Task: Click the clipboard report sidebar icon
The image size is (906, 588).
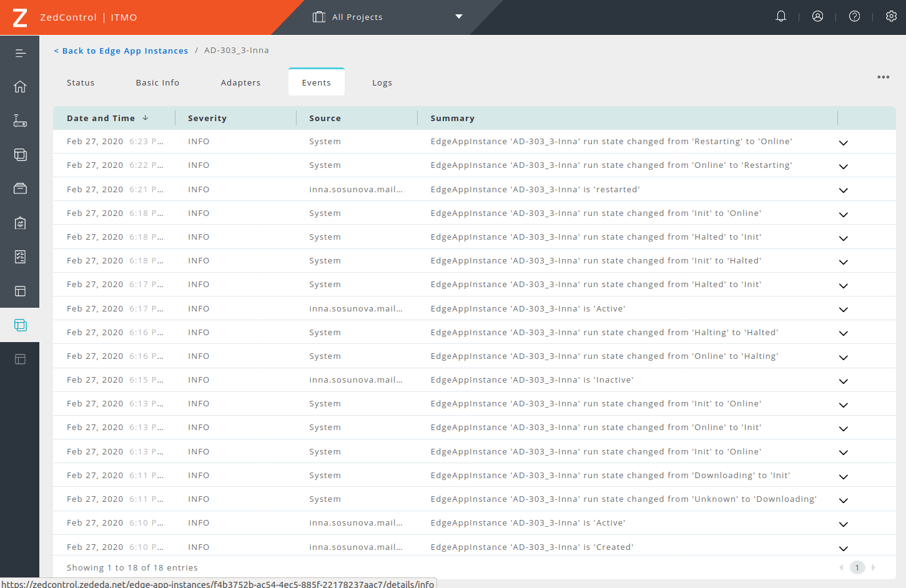Action: [20, 223]
